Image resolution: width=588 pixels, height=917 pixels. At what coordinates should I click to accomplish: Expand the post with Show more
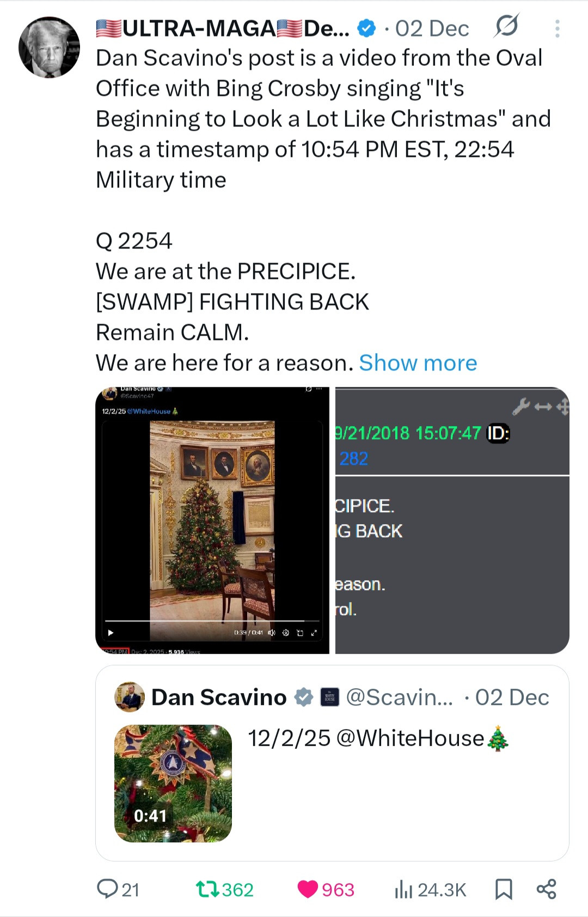tap(418, 363)
